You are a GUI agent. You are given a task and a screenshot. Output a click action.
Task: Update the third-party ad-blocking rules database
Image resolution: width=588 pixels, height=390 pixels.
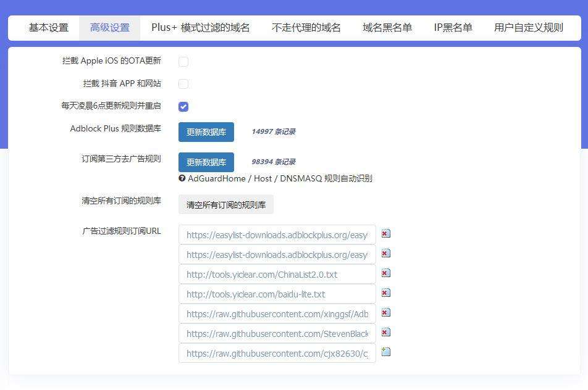pyautogui.click(x=206, y=162)
